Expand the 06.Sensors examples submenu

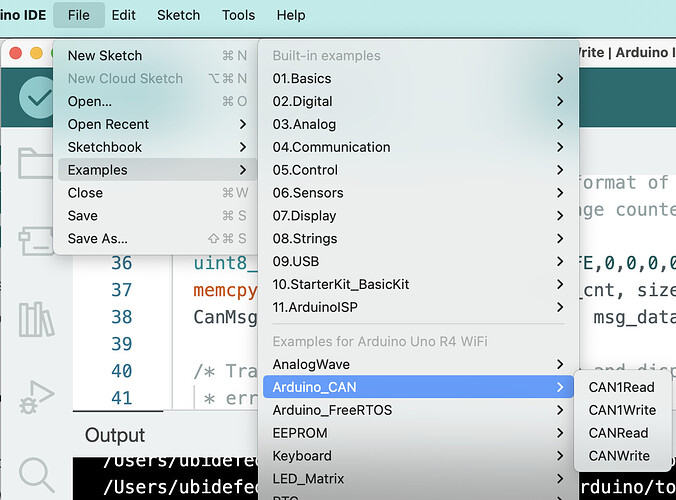pos(418,193)
